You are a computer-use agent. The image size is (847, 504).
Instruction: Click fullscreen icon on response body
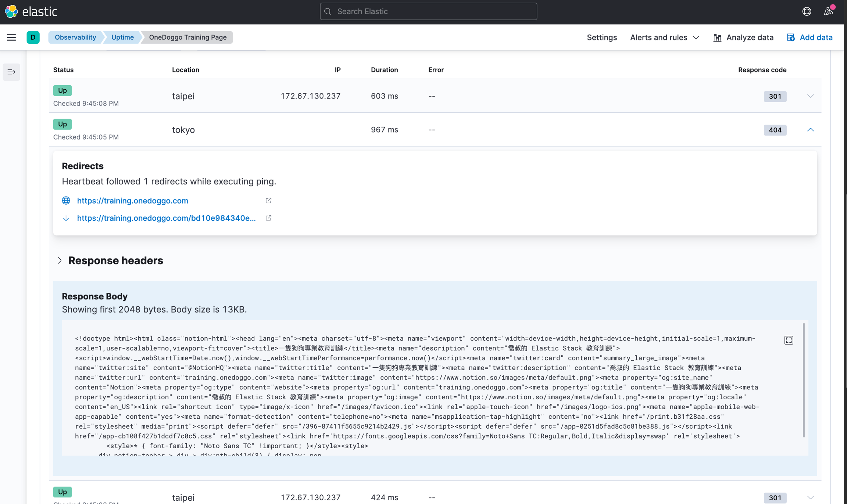pyautogui.click(x=789, y=340)
